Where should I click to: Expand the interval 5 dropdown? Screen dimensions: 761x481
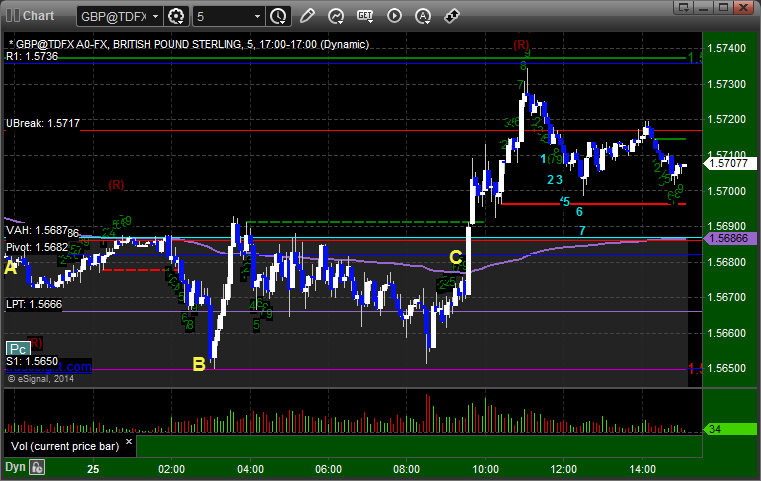tap(257, 17)
